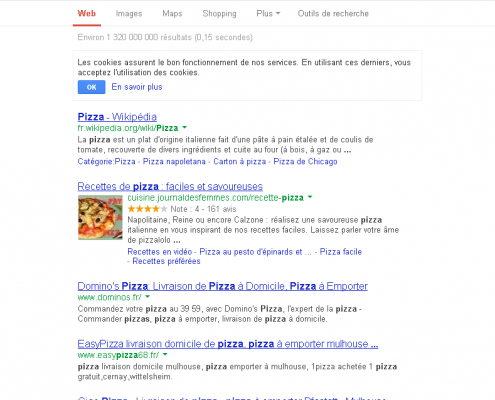The width and height of the screenshot is (495, 400).
Task: Expand the arrow beside journaldesfemmes URL
Action: [x=310, y=197]
